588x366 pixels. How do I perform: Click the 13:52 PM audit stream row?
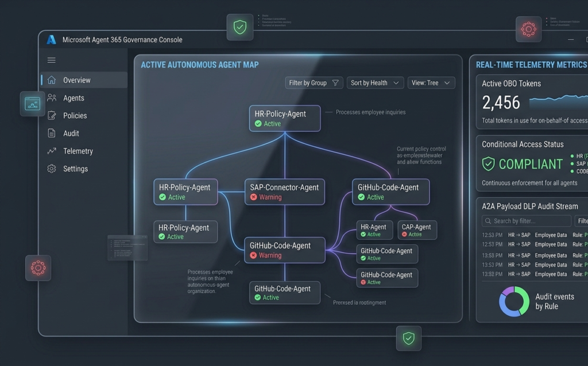[x=535, y=274]
